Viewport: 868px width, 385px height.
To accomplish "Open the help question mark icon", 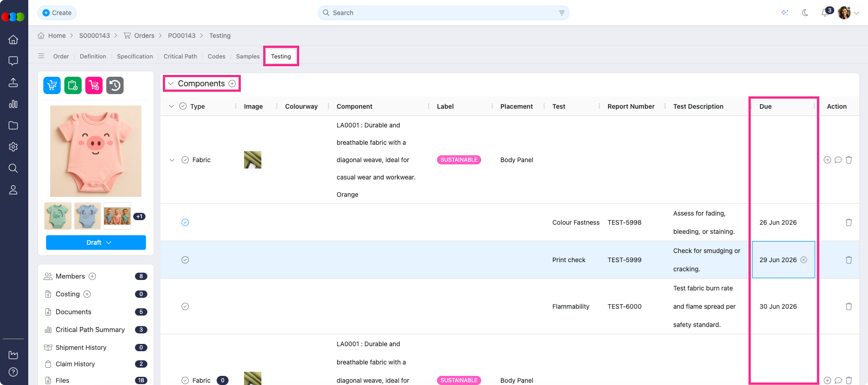I will coord(13,372).
